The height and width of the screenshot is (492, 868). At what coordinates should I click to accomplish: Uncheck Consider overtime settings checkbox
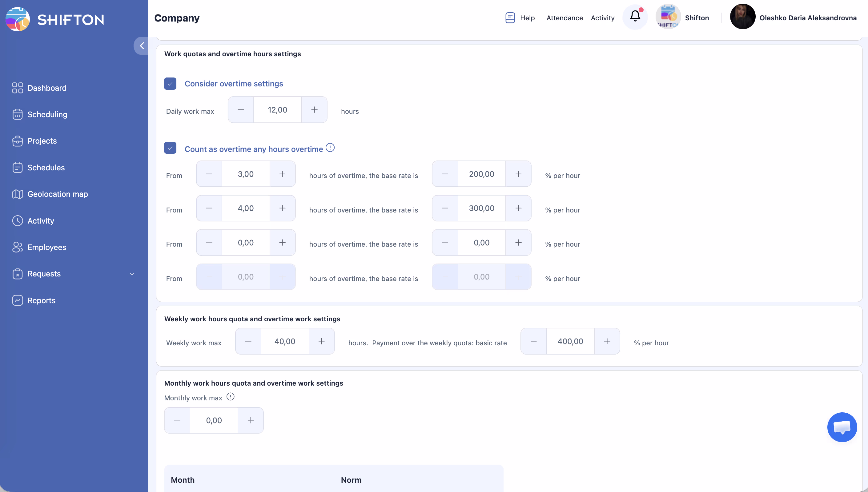coord(170,83)
